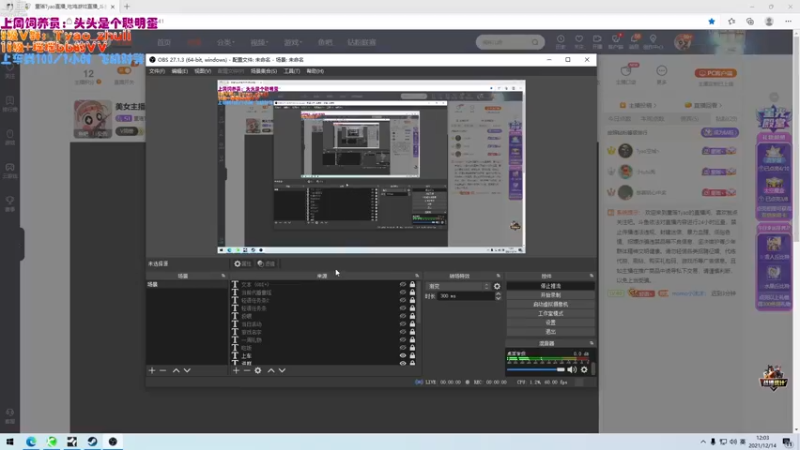Click the user avatar in site header
Image resolution: width=800 pixels, height=450 pixels.
[683, 42]
